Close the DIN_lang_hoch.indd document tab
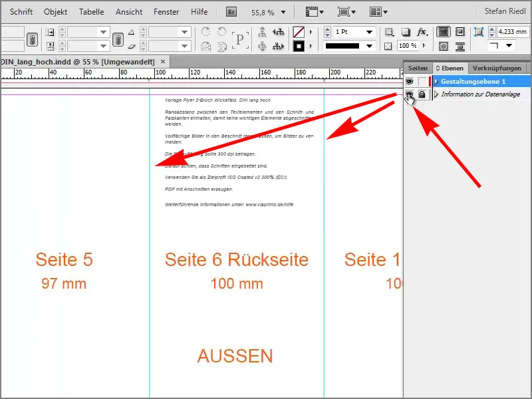The image size is (532, 399). (x=163, y=62)
